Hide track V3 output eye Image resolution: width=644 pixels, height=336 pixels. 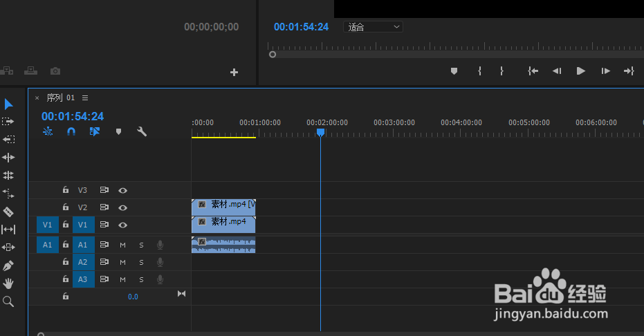point(122,190)
